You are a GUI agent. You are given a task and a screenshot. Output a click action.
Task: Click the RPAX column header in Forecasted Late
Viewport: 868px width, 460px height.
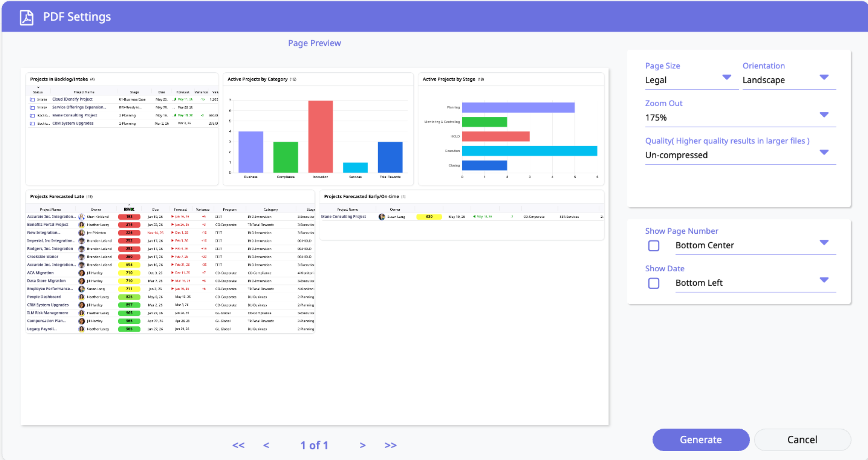[129, 209]
